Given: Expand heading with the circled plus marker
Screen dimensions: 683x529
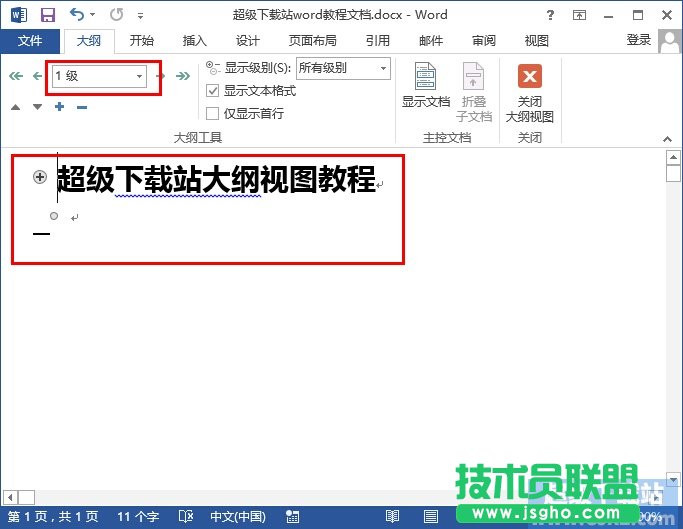Looking at the screenshot, I should click(40, 177).
